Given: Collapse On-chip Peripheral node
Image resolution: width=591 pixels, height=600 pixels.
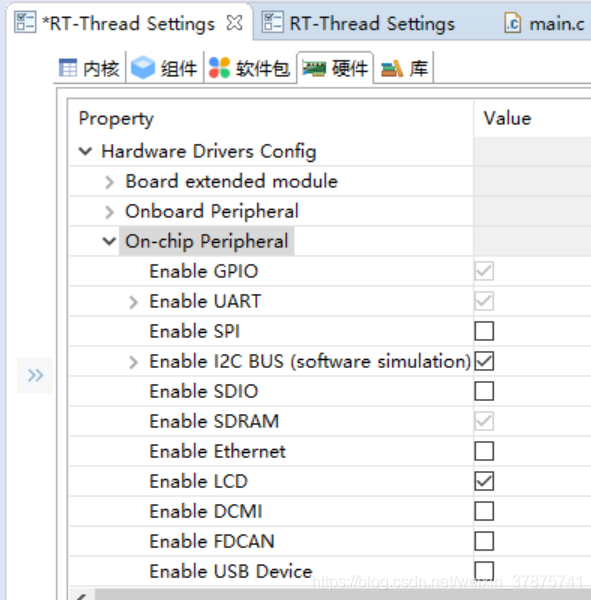Looking at the screenshot, I should click(109, 241).
